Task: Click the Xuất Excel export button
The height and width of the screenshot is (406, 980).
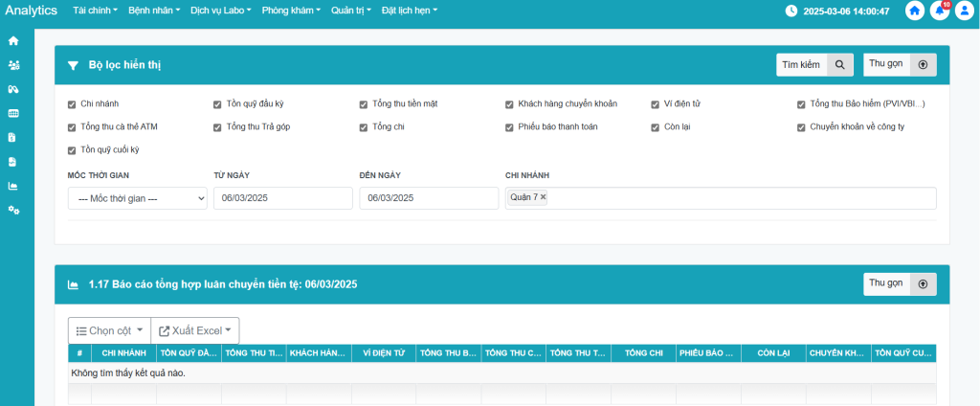Action: 195,331
